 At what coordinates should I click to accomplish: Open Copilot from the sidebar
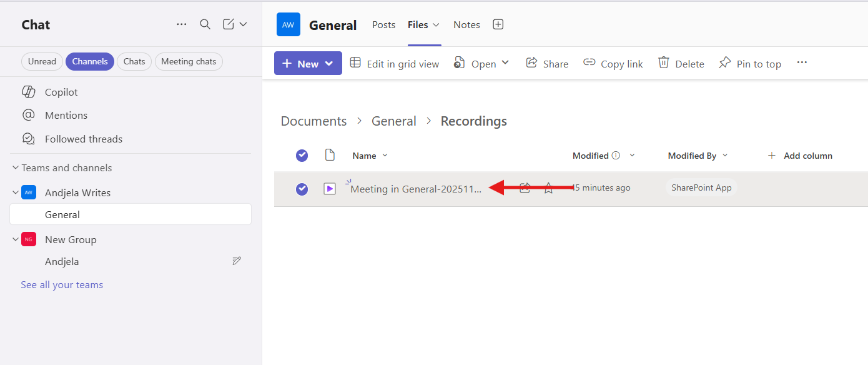click(x=61, y=92)
